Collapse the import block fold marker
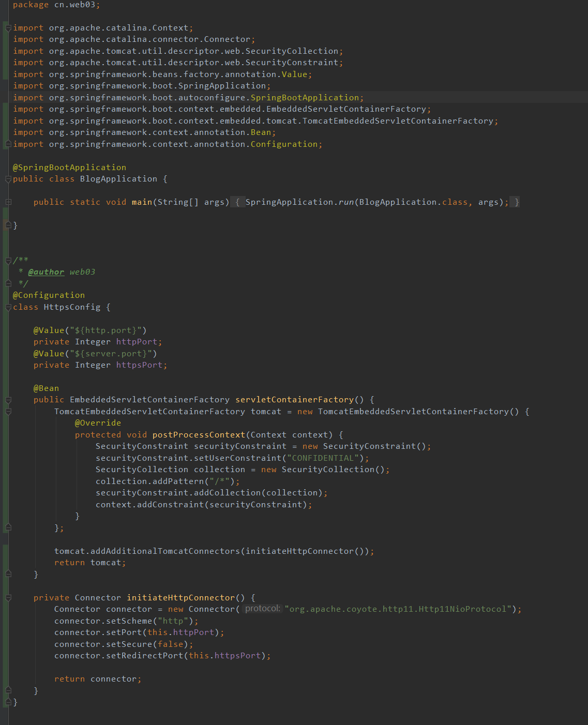 pos(8,28)
